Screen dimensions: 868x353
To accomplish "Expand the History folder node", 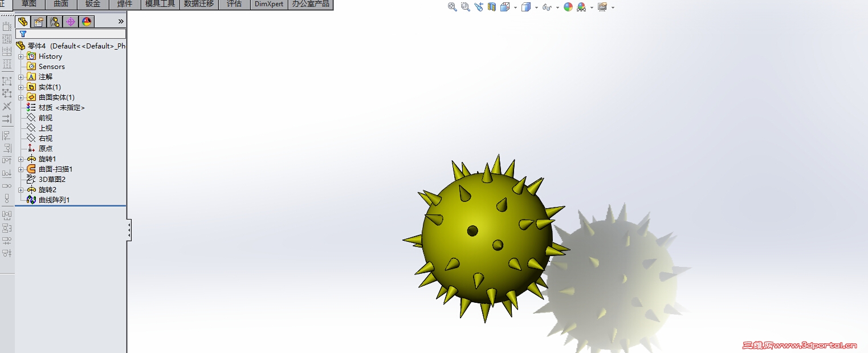I will click(21, 56).
